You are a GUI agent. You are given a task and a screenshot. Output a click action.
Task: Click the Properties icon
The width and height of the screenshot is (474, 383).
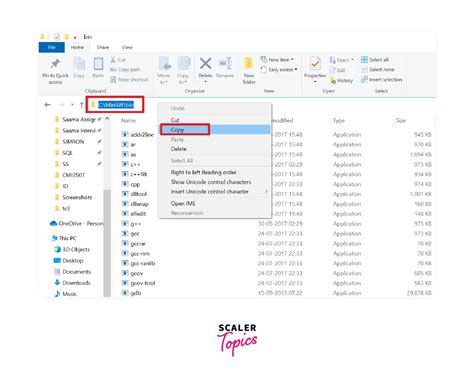315,64
